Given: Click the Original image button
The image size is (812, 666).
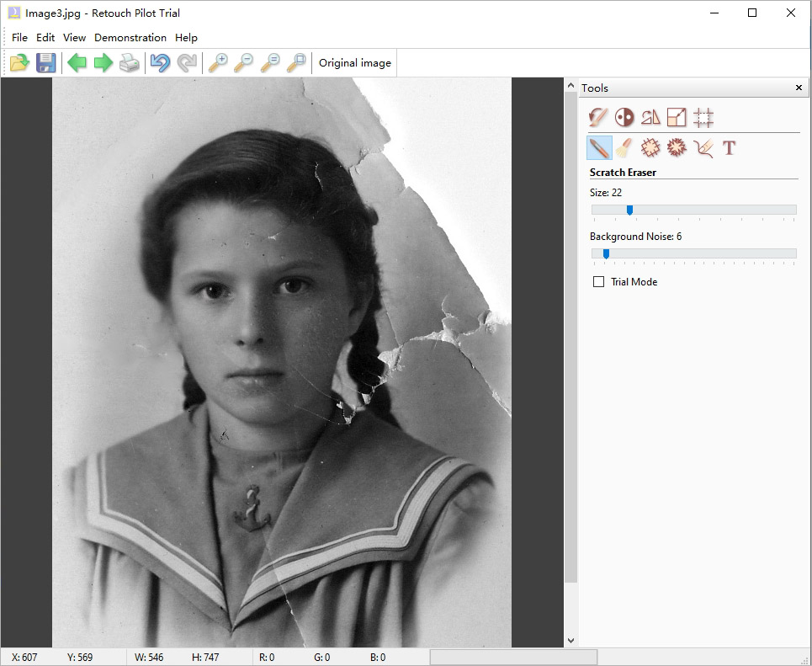Looking at the screenshot, I should coord(354,63).
